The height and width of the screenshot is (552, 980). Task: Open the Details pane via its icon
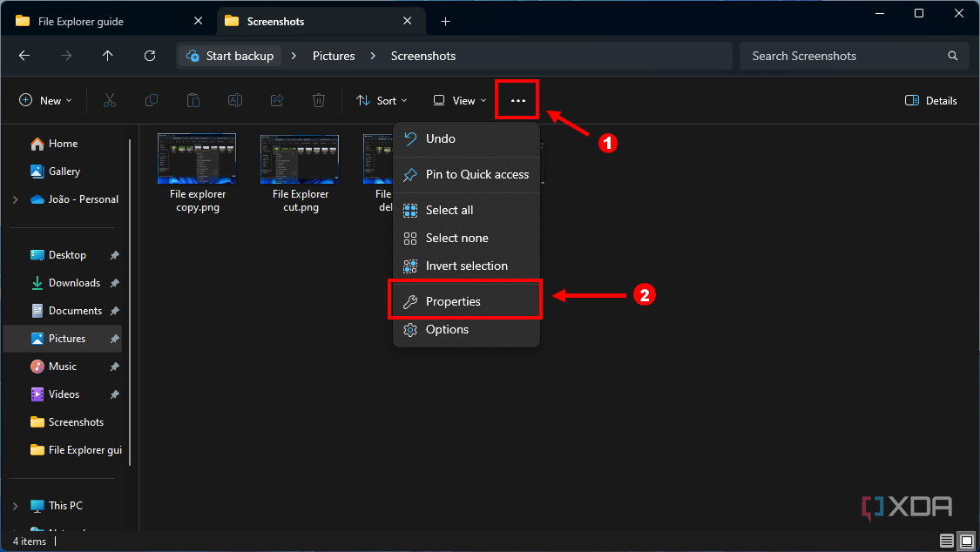[x=930, y=100]
